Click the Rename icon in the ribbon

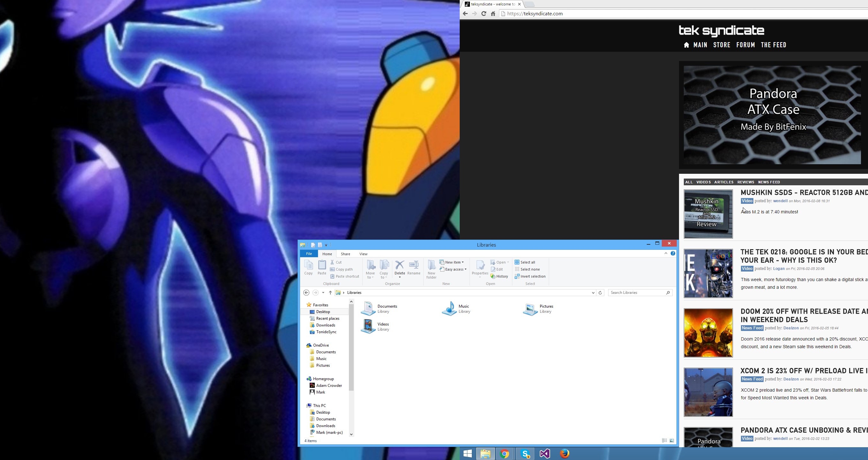(414, 265)
